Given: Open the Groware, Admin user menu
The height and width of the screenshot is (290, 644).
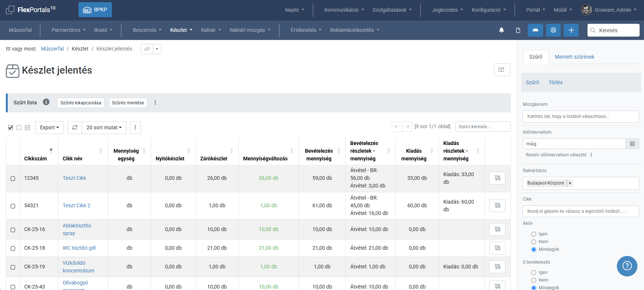Looking at the screenshot, I should pyautogui.click(x=615, y=10).
